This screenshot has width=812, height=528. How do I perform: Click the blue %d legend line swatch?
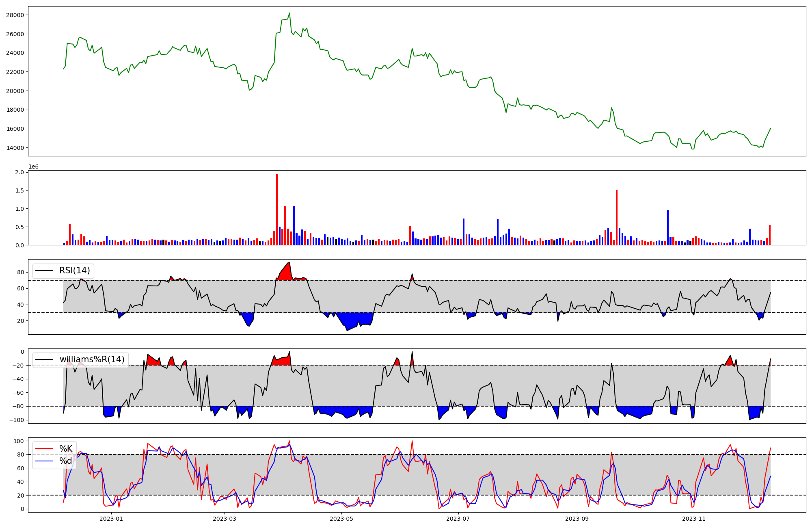45,461
